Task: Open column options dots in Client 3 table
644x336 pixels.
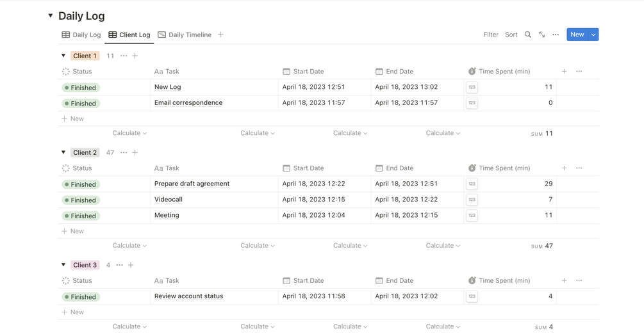Action: pos(579,280)
